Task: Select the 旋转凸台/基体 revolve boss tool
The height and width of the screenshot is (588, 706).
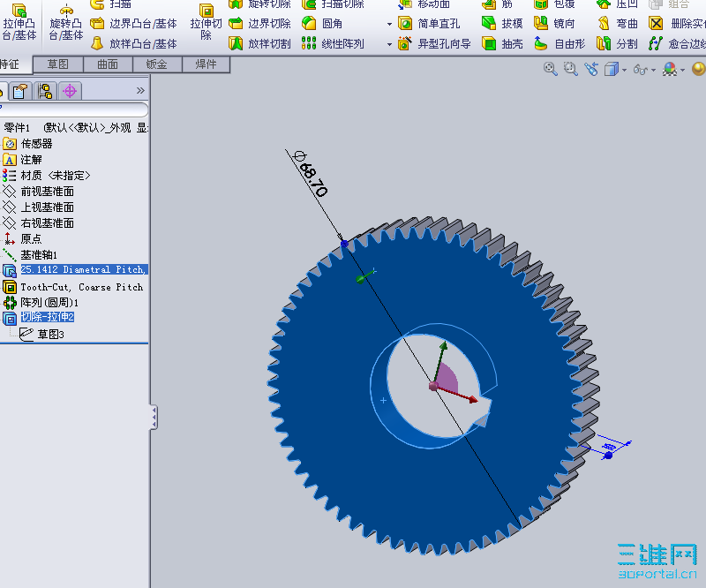Action: point(66,21)
